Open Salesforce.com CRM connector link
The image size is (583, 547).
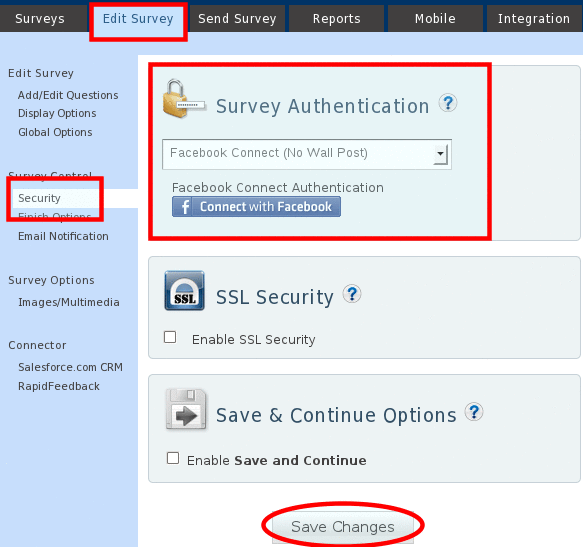pyautogui.click(x=71, y=367)
